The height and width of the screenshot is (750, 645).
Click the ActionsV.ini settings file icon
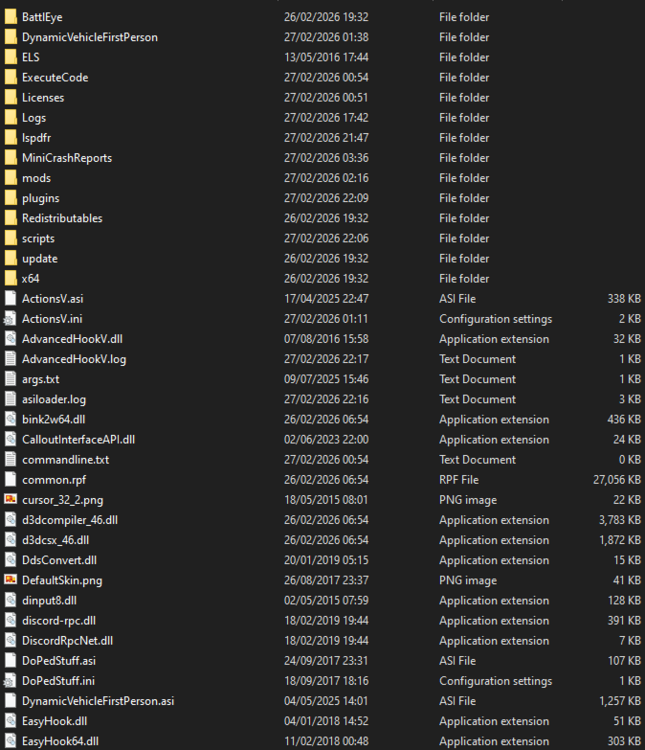click(11, 318)
